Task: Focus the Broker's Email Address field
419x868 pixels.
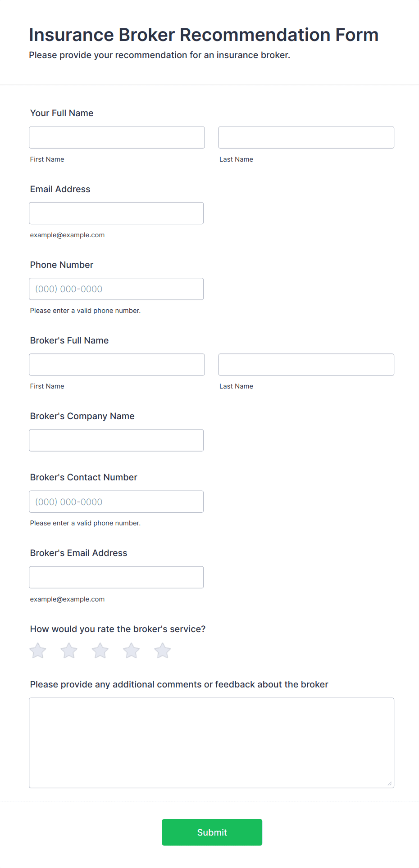Action: click(116, 577)
